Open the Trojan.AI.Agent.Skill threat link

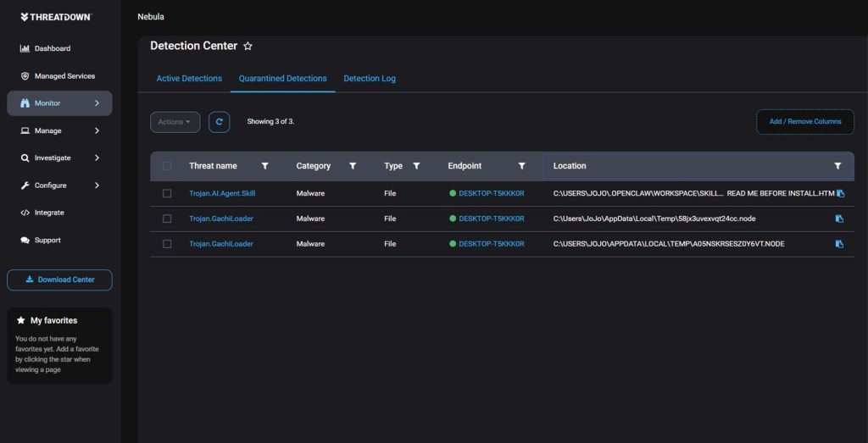222,194
